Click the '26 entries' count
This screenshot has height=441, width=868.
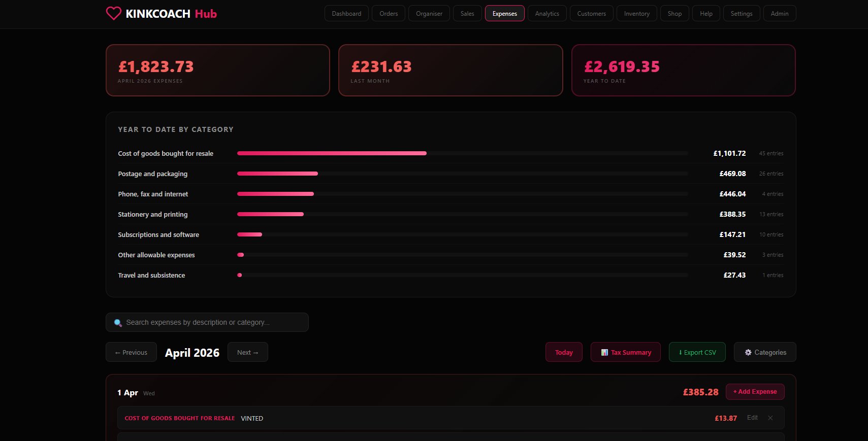[771, 174]
